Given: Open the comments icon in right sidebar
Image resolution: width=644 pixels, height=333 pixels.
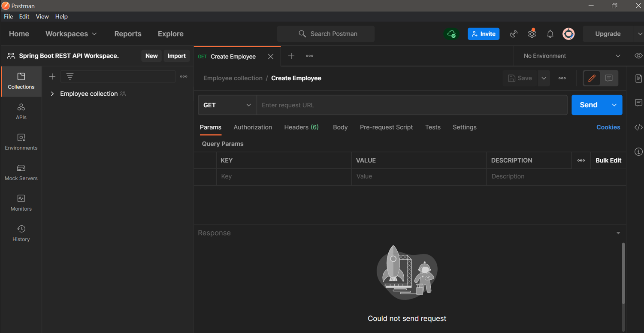Looking at the screenshot, I should tap(638, 103).
